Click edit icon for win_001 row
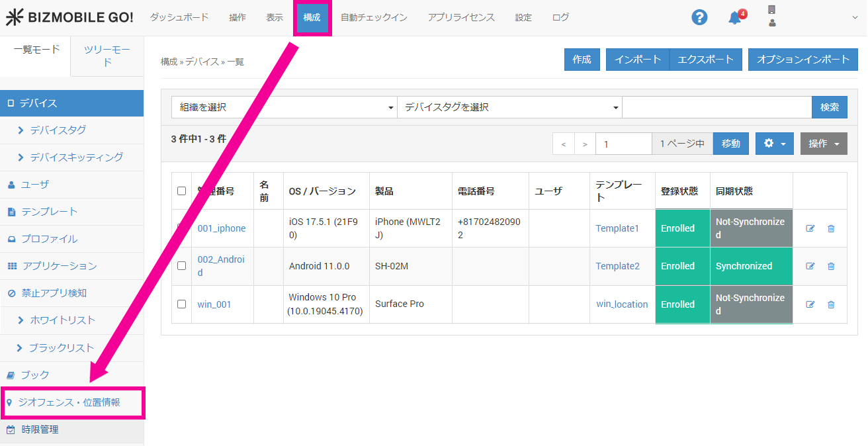The height and width of the screenshot is (446, 868). 810,304
